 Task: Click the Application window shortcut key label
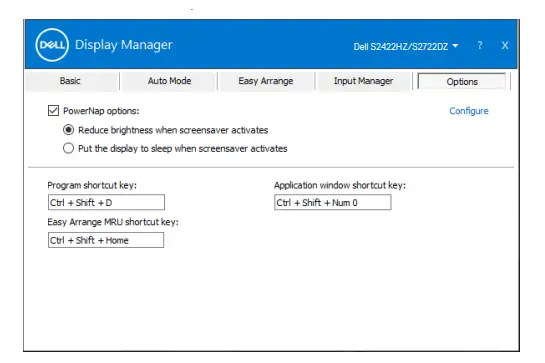click(x=340, y=185)
